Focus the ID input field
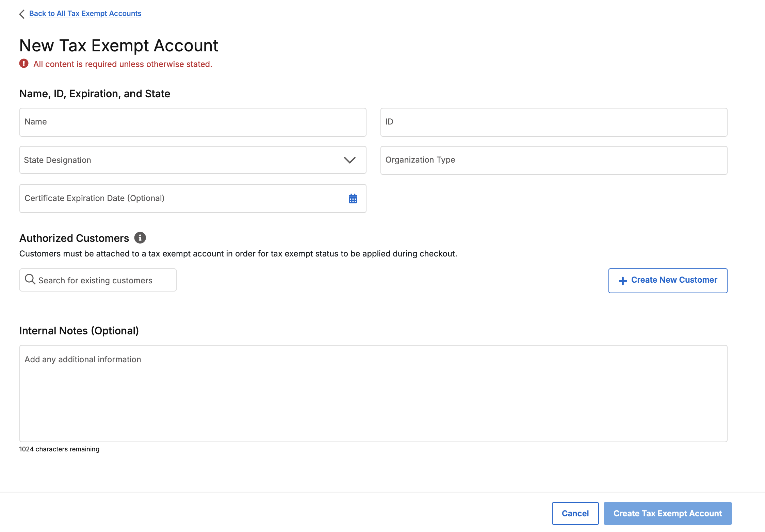This screenshot has width=765, height=532. tap(554, 122)
